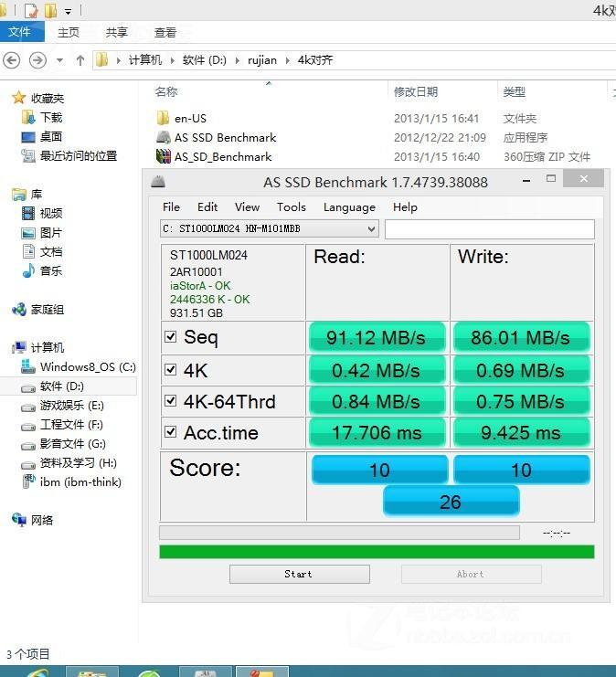Click the Abort button
Viewport: 616px width, 677px height.
click(x=471, y=575)
